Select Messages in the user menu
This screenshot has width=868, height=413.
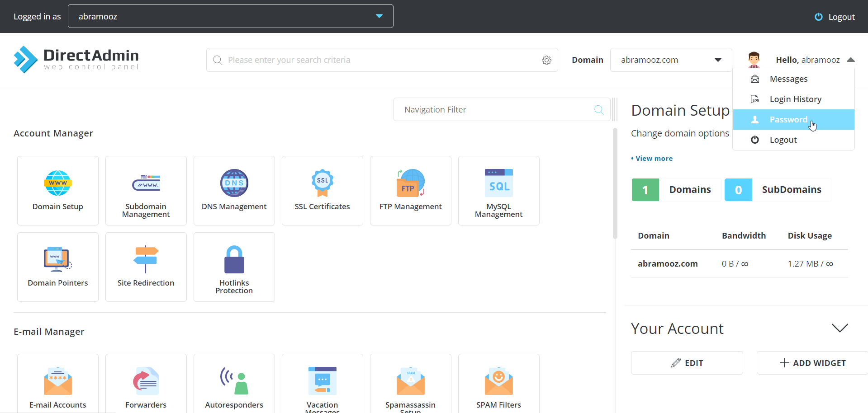point(794,79)
